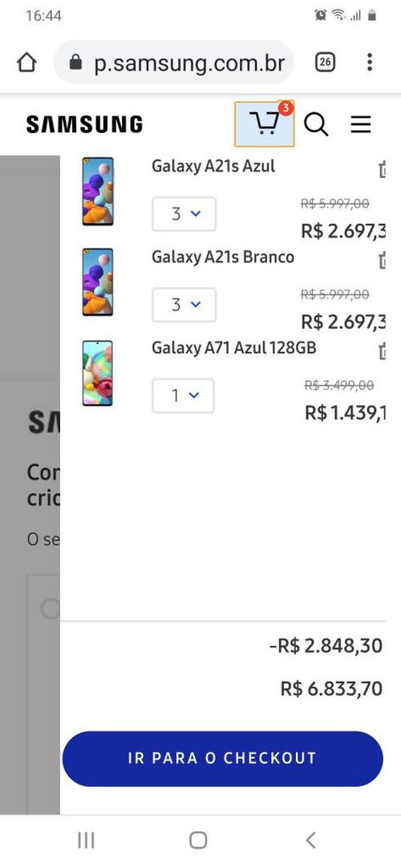Tap the Android back navigation button

[311, 840]
